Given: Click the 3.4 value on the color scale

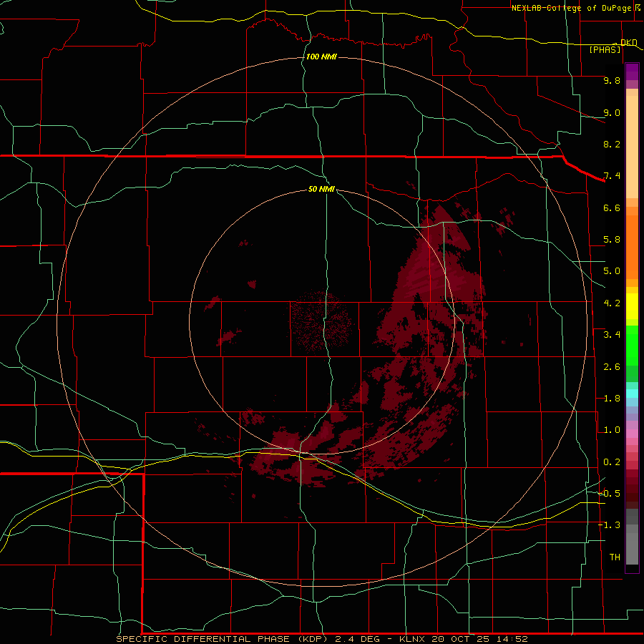Looking at the screenshot, I should (x=612, y=335).
